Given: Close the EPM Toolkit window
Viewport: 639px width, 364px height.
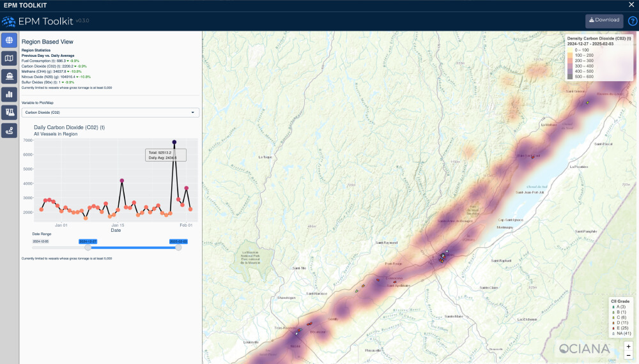Looking at the screenshot, I should tap(631, 5).
